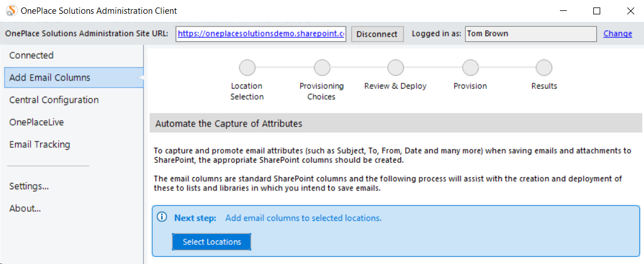This screenshot has width=644, height=264.
Task: Click the Provision step circle
Action: 470,68
